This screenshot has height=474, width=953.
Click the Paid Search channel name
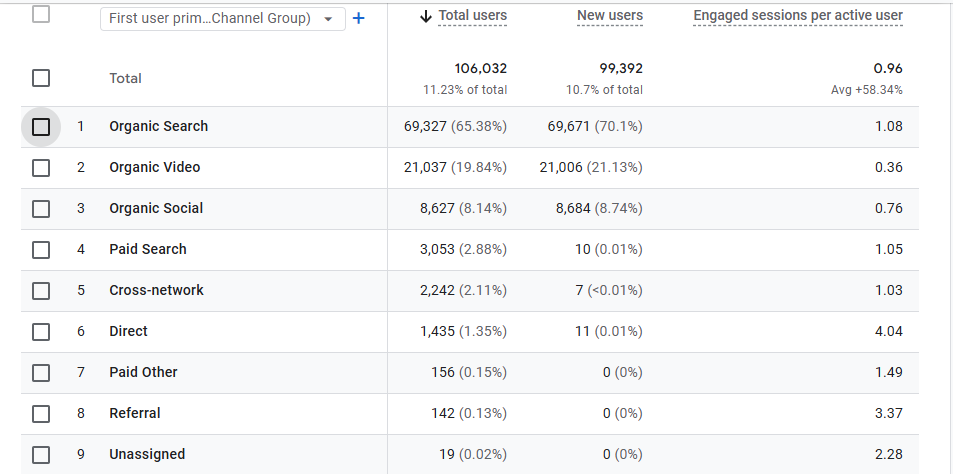pos(148,249)
